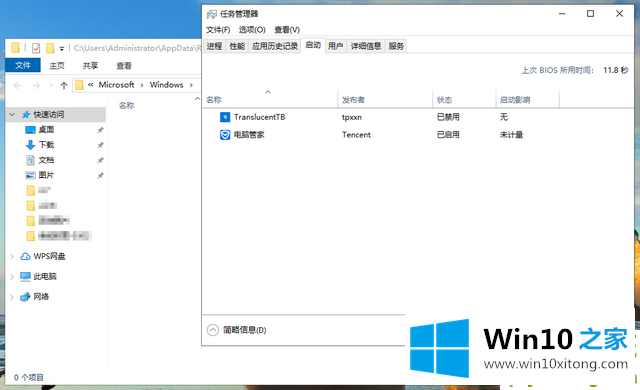Image resolution: width=640 pixels, height=390 pixels.
Task: Click the Explorer back arrow
Action: [x=18, y=85]
